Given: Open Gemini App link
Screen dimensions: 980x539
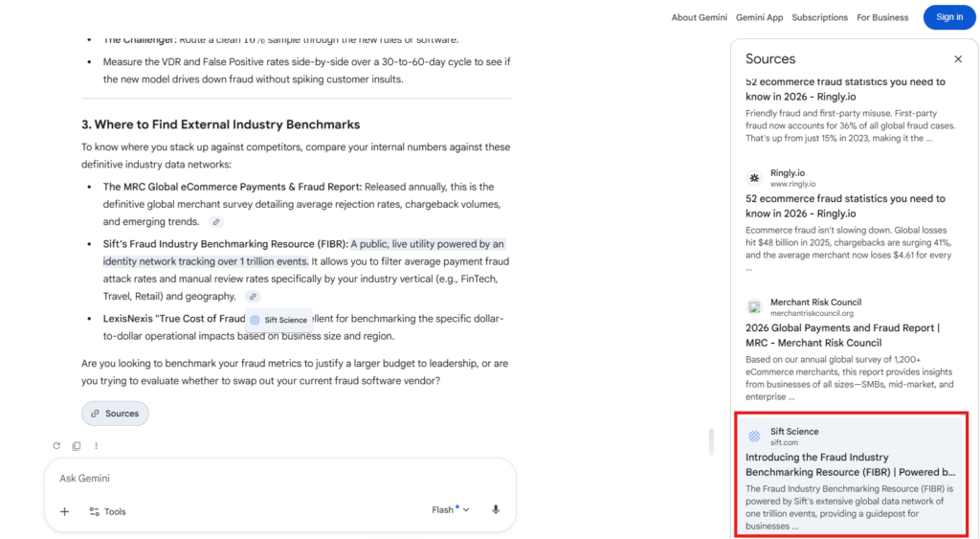Looking at the screenshot, I should 759,17.
